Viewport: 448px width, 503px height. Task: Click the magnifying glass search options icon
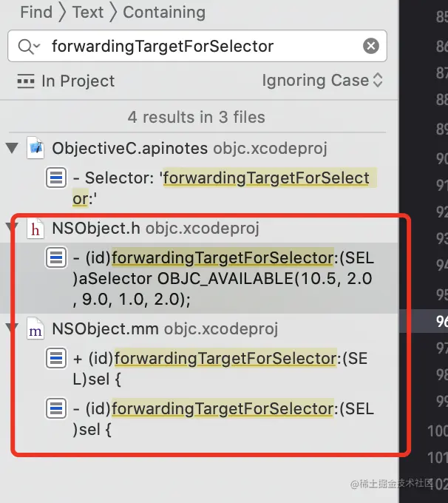29,46
